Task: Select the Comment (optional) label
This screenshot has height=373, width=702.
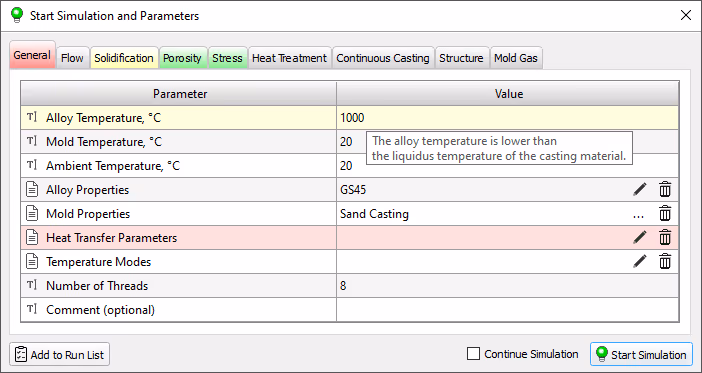Action: tap(100, 310)
